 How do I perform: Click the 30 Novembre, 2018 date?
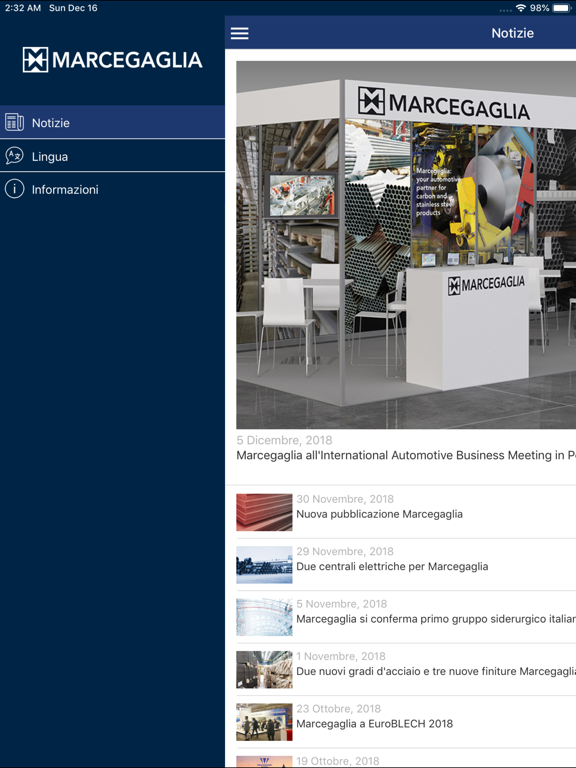coord(345,499)
